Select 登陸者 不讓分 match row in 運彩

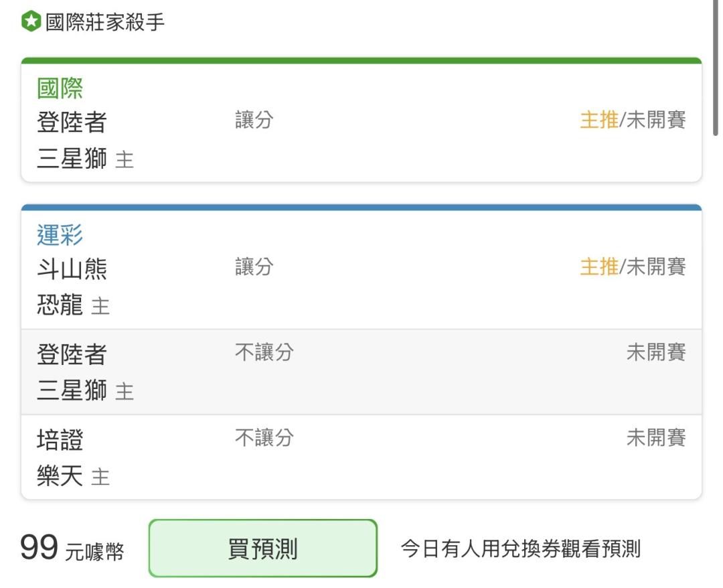point(361,372)
